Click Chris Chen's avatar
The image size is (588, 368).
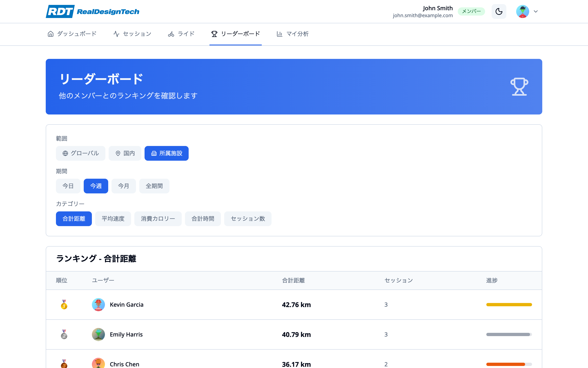coord(98,363)
